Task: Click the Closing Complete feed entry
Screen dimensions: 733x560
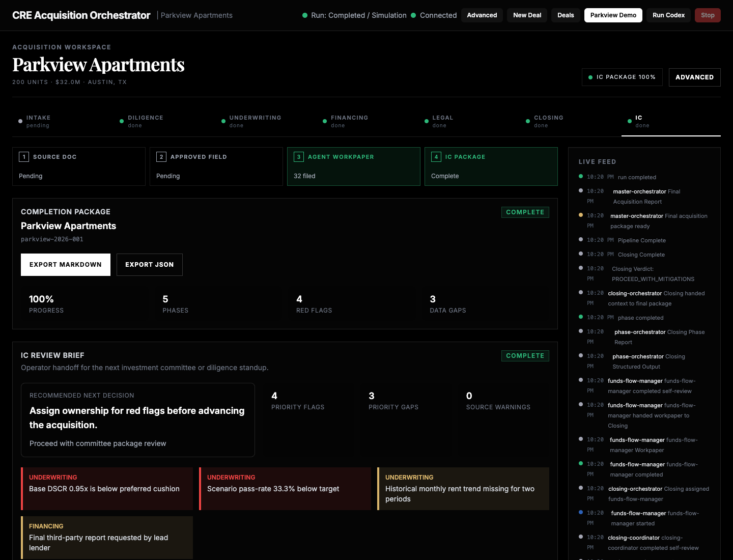Action: 644,255
